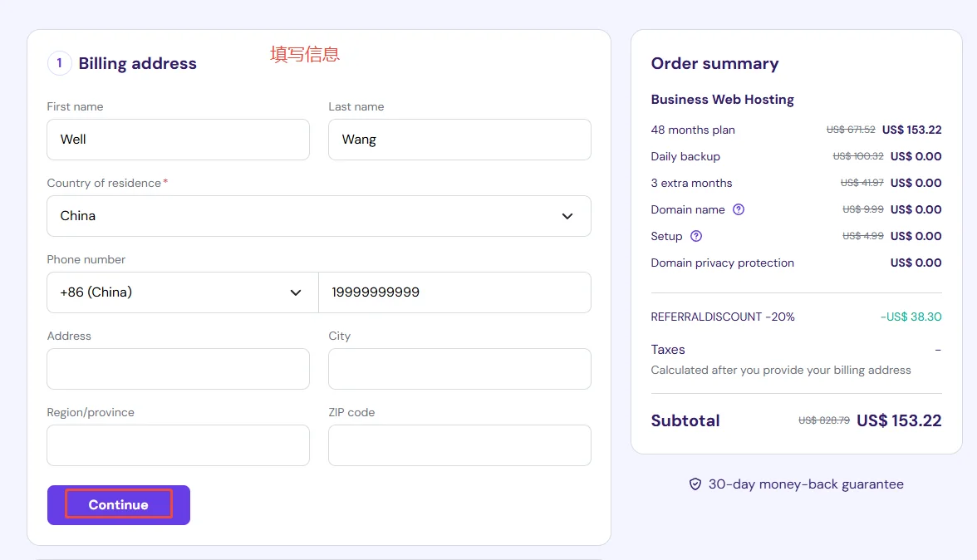Expand the +86 (China) phone code dropdown
This screenshot has width=977, height=560.
tap(183, 292)
